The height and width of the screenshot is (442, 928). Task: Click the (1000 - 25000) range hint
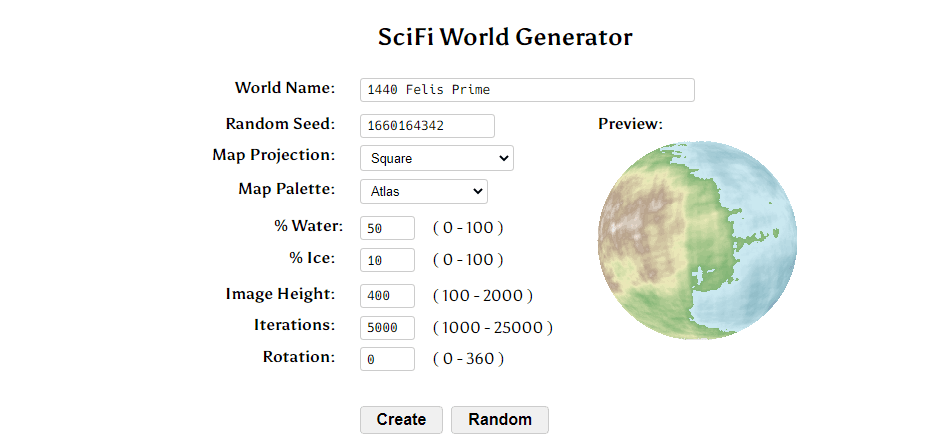pos(492,328)
